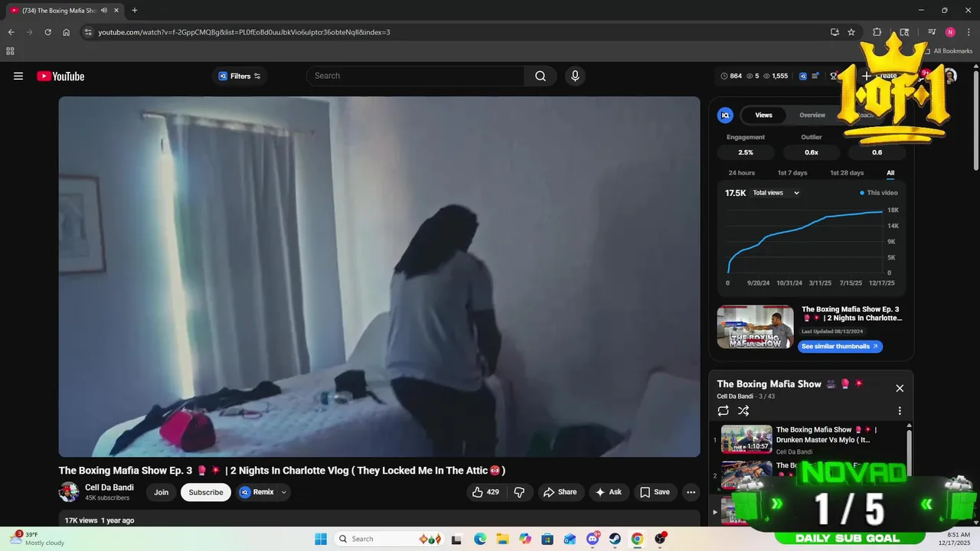
Task: Open playlist three-dot options menu
Action: (x=900, y=411)
